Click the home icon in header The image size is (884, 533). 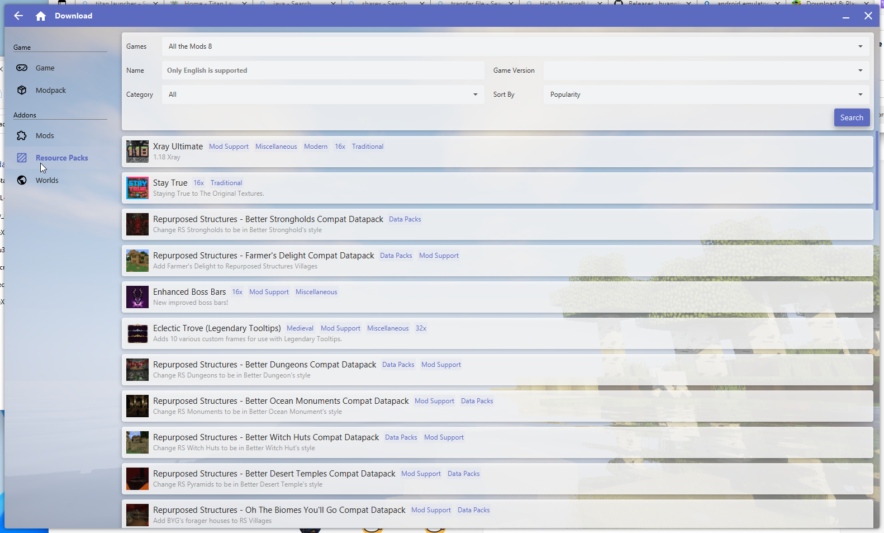tap(40, 16)
